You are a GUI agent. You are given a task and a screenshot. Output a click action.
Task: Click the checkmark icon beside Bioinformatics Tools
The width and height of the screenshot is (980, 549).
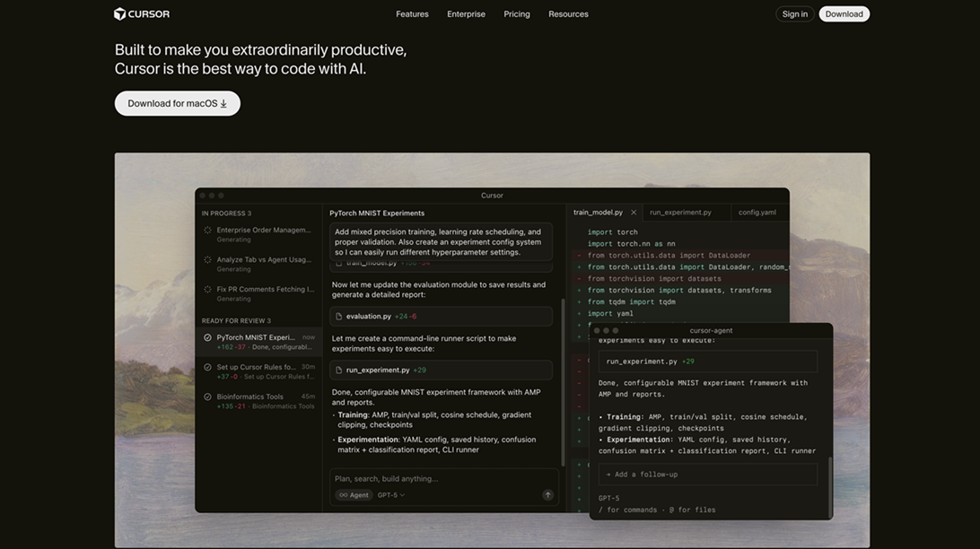coord(207,396)
